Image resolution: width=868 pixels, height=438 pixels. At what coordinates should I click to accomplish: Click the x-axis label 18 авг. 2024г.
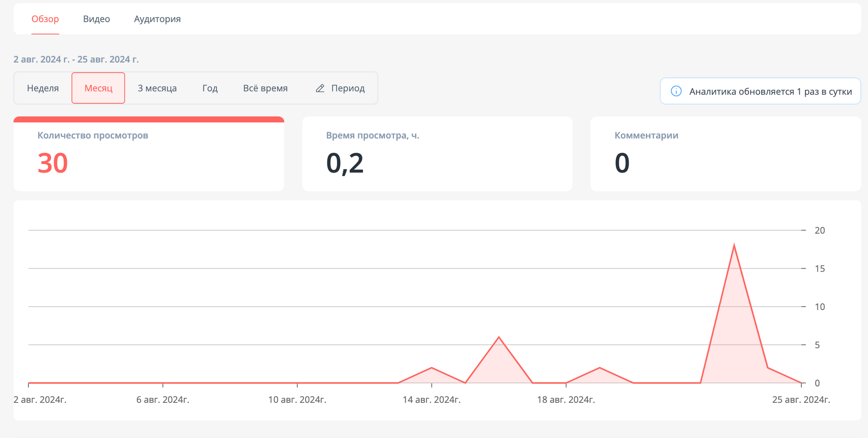(x=566, y=400)
